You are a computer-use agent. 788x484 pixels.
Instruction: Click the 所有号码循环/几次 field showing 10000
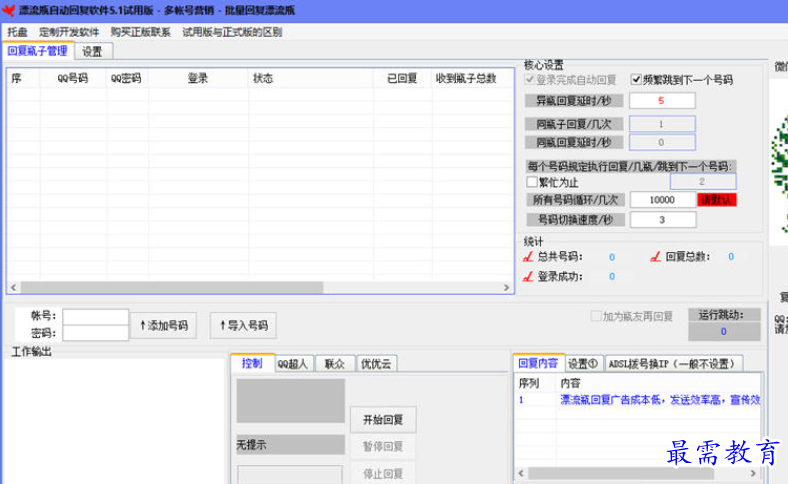pos(662,200)
